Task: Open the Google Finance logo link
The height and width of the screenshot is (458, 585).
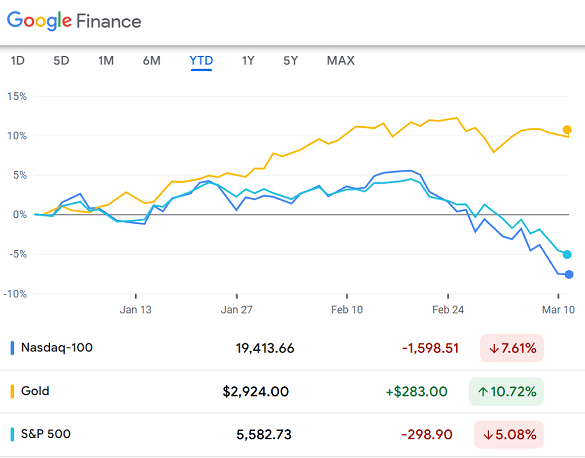Action: [x=74, y=21]
